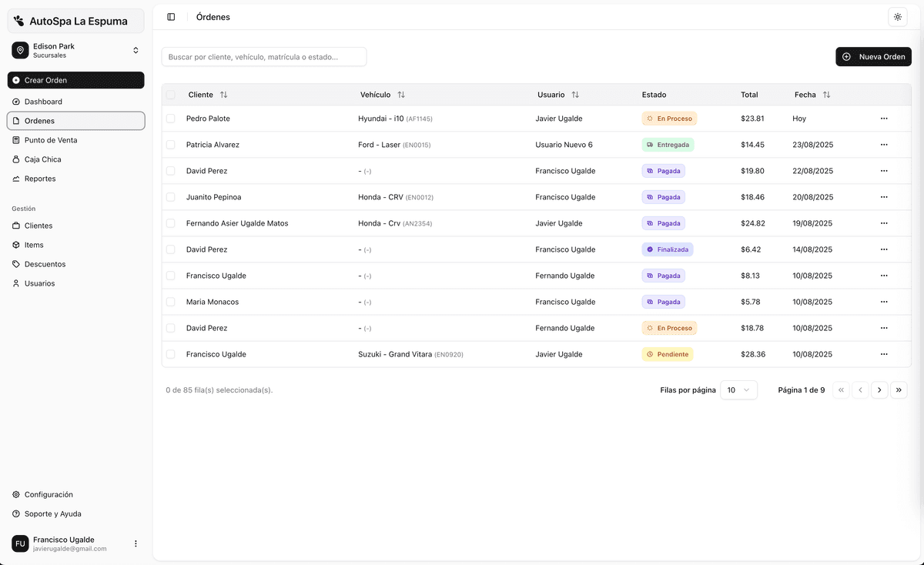Select all rows with header checkbox
This screenshot has width=924, height=565.
click(x=171, y=95)
